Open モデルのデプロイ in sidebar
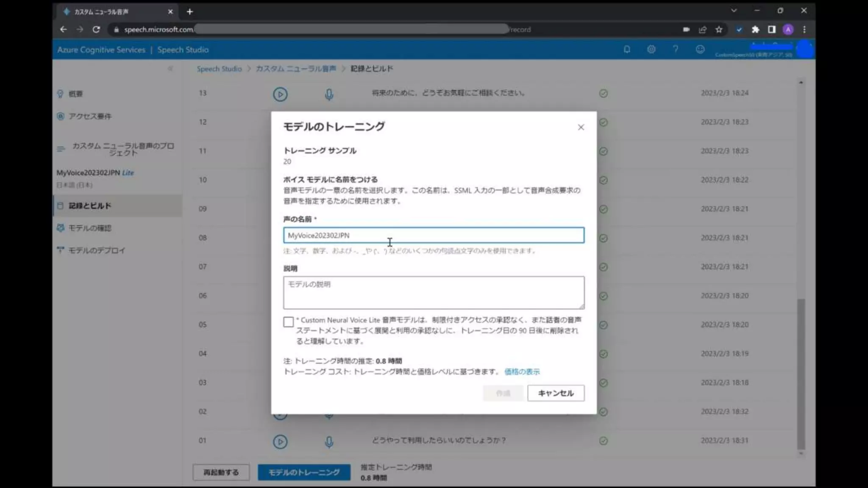Screen dimensions: 868x488 (97, 251)
